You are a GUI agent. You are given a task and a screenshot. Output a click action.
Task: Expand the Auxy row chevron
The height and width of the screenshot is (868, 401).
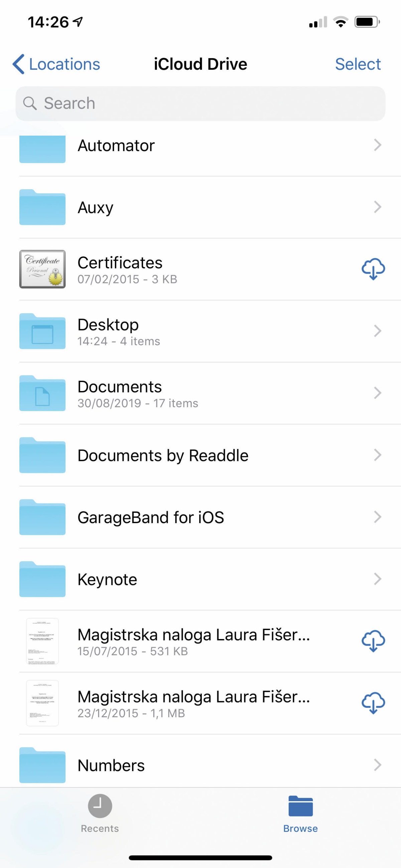pyautogui.click(x=378, y=207)
